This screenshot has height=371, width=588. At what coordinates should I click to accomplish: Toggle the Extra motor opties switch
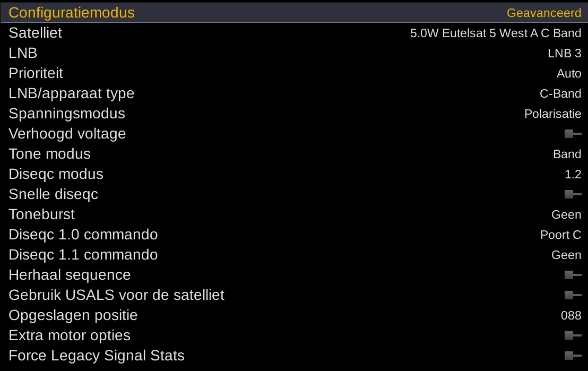573,335
